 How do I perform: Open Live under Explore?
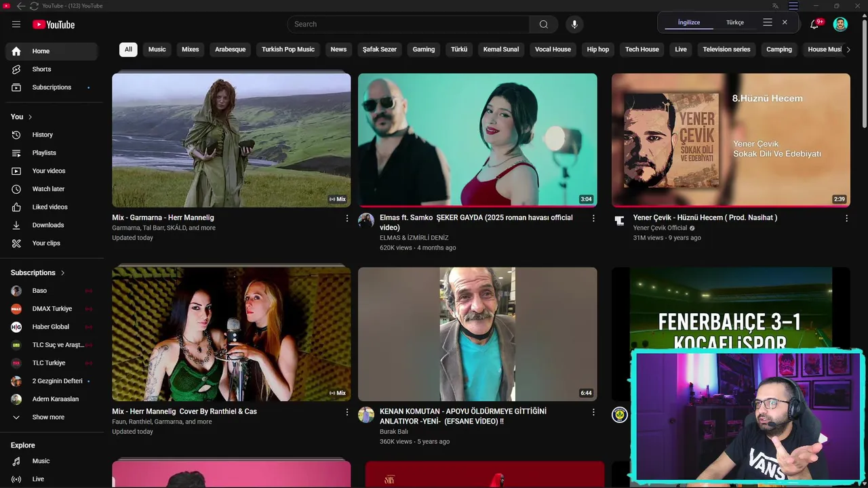[52, 479]
